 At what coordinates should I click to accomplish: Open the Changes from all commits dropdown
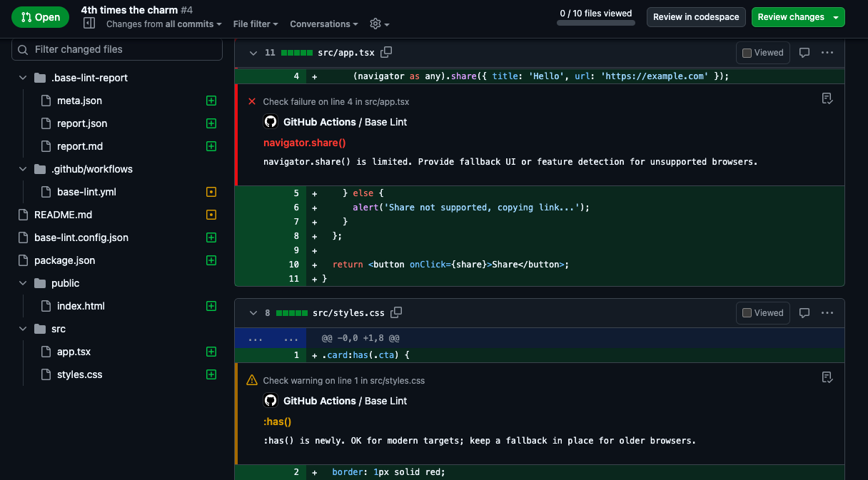(163, 24)
